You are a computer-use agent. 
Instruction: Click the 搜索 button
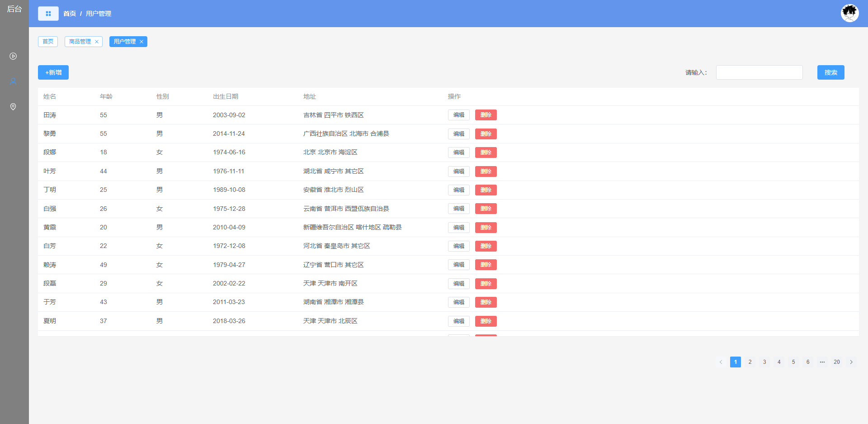point(831,72)
